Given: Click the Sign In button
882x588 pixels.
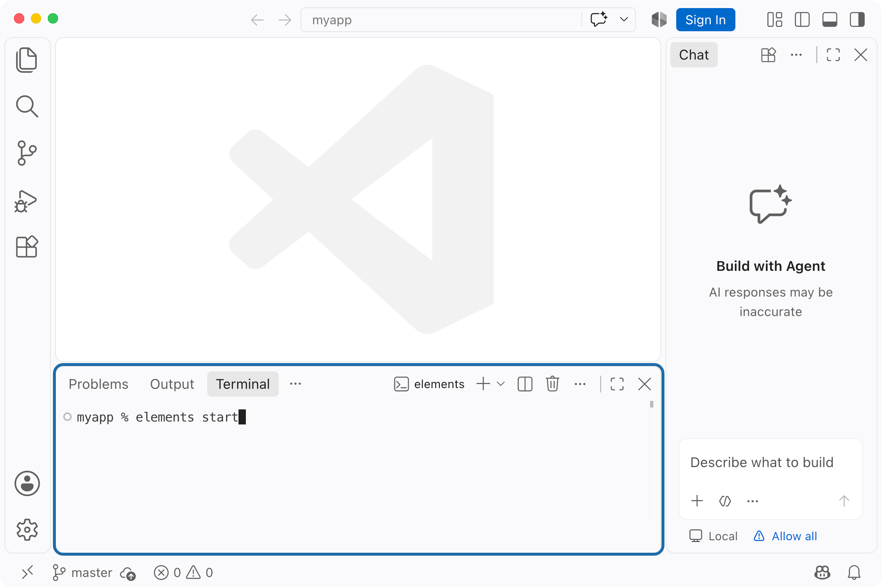Looking at the screenshot, I should 705,20.
